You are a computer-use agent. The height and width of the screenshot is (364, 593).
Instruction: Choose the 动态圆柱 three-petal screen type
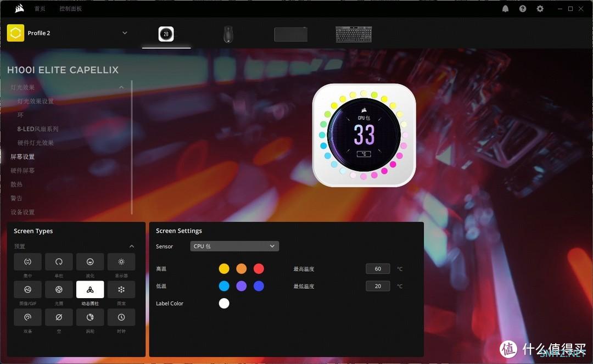[x=90, y=289]
